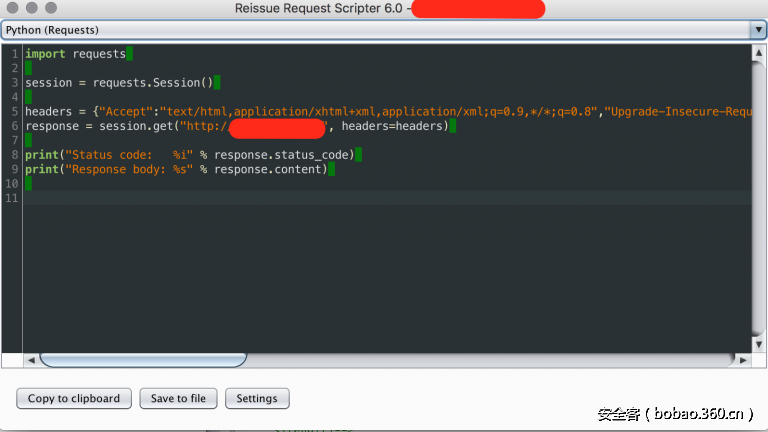Click the 'headers =' code line
The height and width of the screenshot is (432, 768).
[388, 112]
